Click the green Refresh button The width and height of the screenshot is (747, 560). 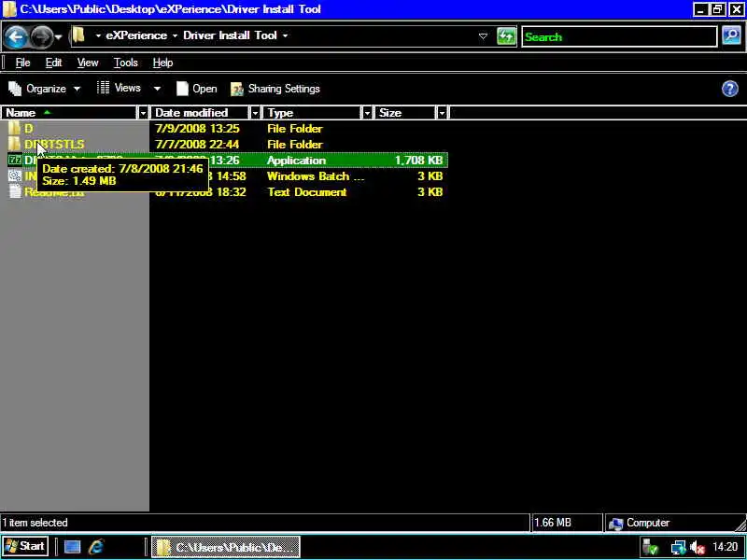506,36
